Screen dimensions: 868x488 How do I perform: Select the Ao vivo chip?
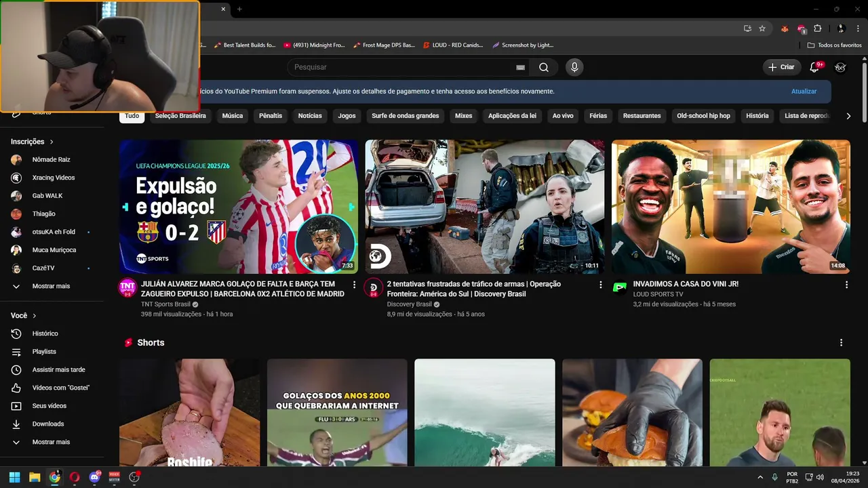(x=563, y=116)
